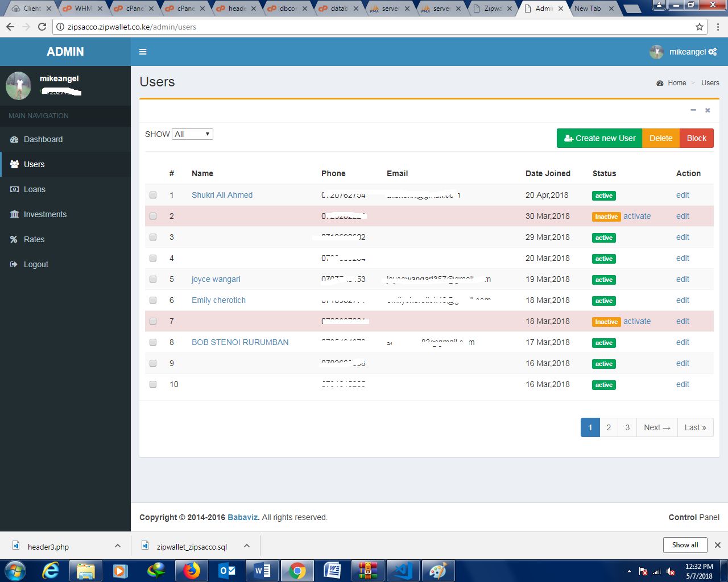
Task: Expand options for zipwallet_zipsacco.sql download
Action: tap(247, 546)
